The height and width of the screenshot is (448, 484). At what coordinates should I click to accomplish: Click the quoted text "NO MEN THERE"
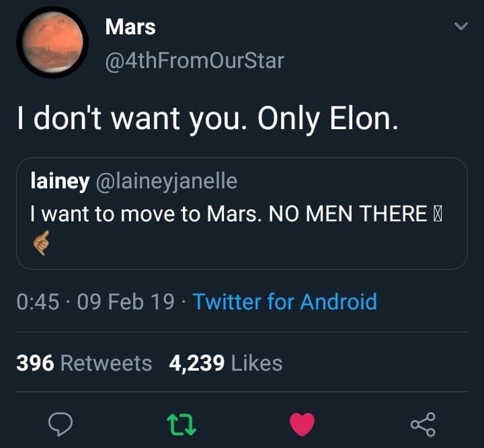click(348, 214)
